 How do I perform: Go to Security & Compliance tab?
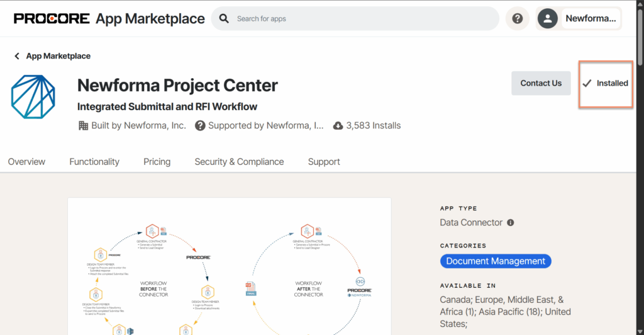click(x=239, y=162)
